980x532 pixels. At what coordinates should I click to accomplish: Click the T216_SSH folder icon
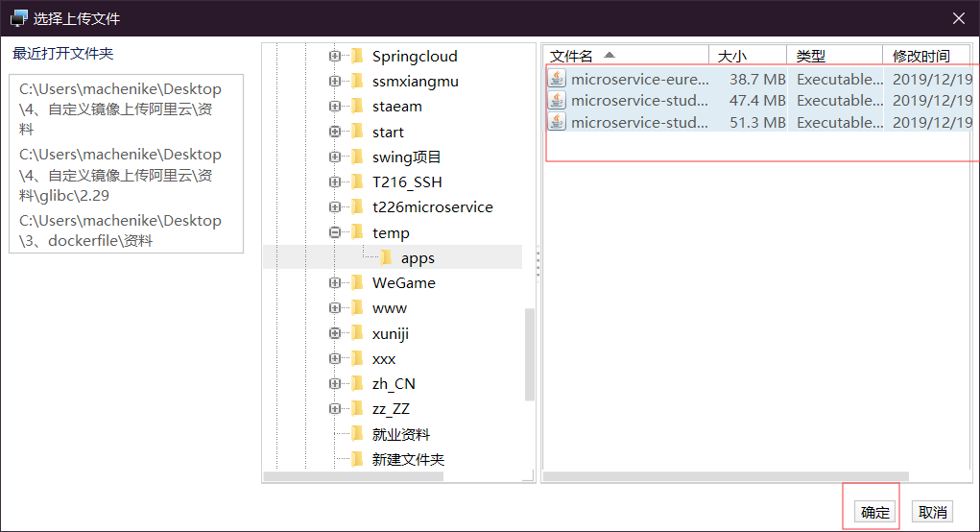[x=357, y=181]
